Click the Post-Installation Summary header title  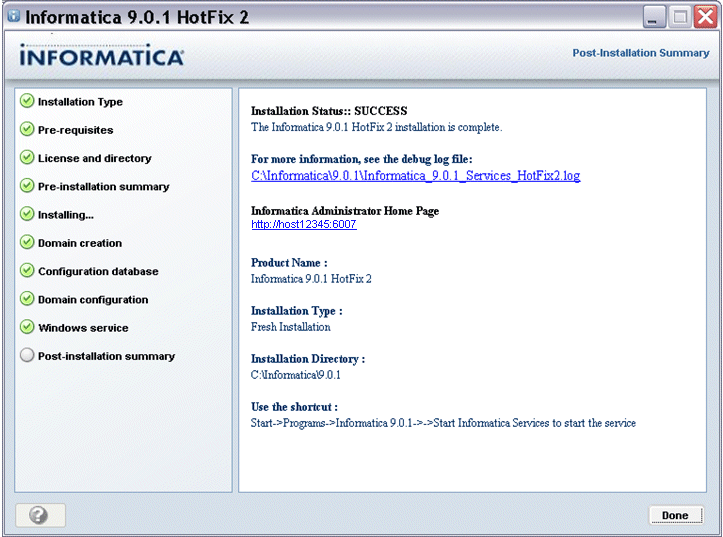(x=640, y=53)
